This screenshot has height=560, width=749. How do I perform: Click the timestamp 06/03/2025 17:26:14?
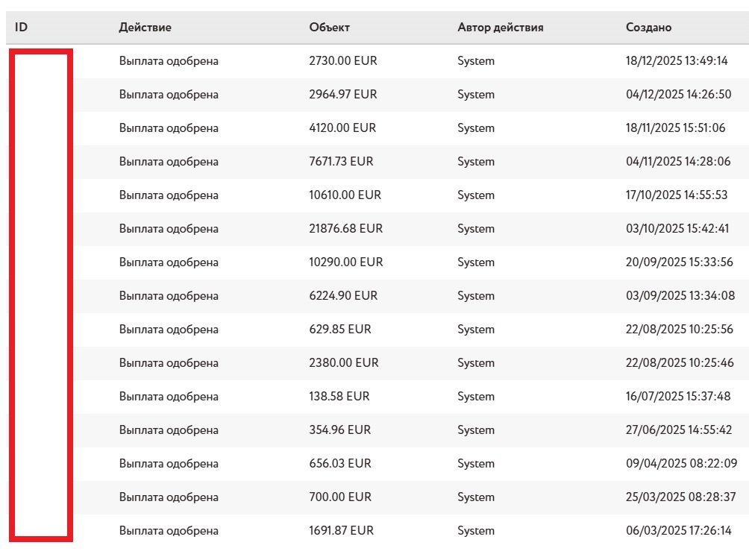tap(678, 531)
